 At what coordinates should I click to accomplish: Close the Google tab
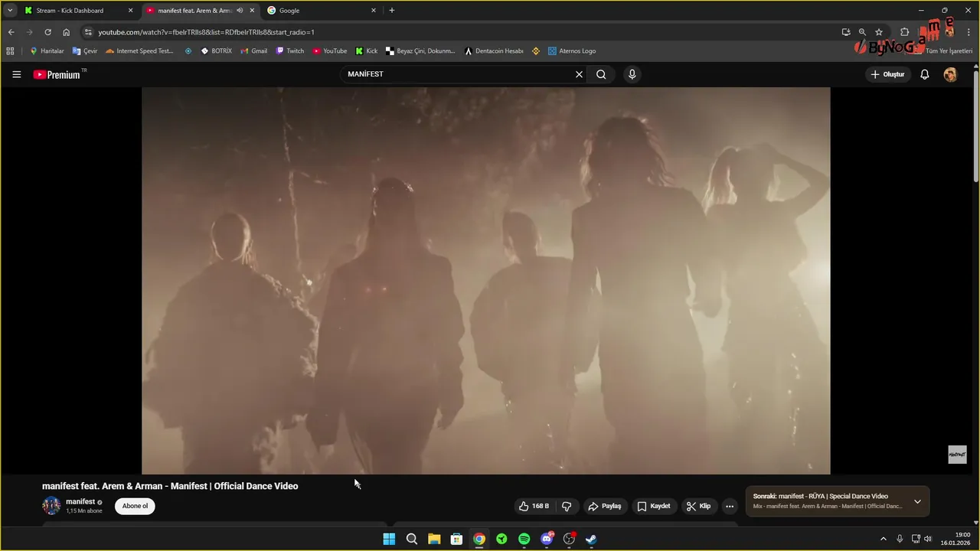click(x=374, y=11)
